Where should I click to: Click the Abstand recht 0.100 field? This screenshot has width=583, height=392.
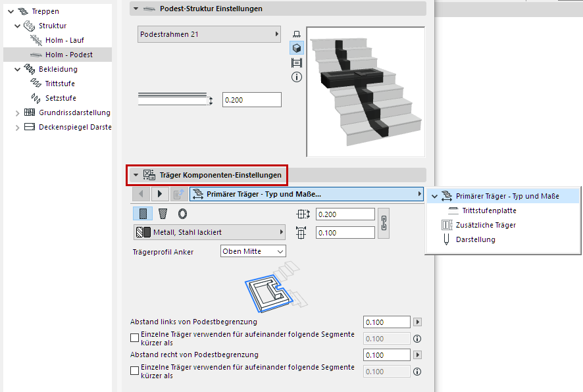387,355
